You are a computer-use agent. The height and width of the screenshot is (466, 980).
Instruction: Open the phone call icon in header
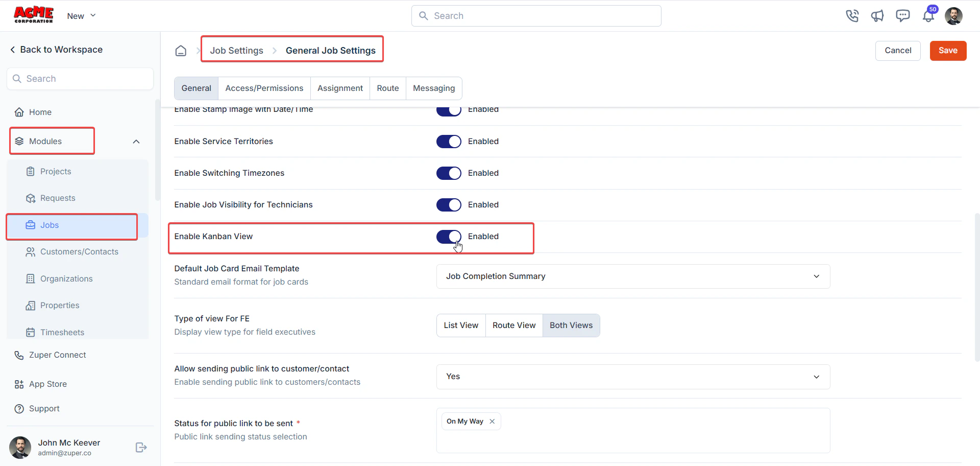(x=852, y=16)
